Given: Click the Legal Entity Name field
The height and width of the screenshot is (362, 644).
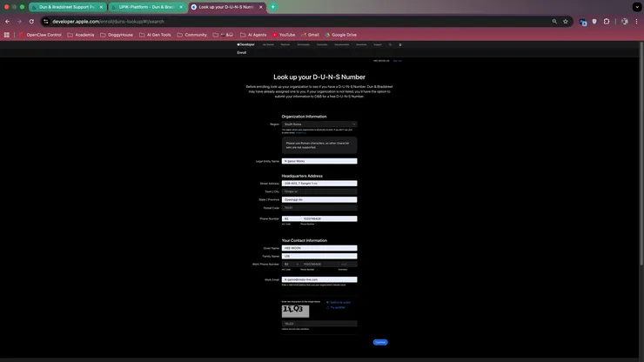Looking at the screenshot, I should (x=319, y=161).
